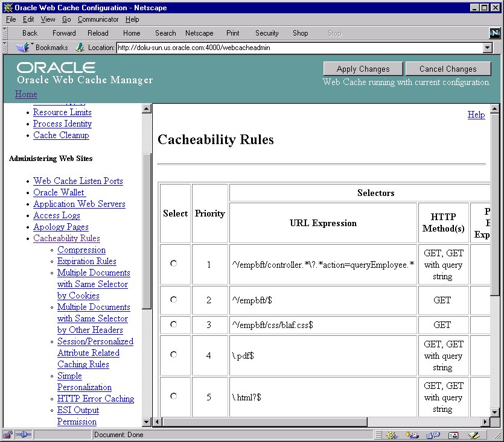The image size is (504, 442).
Task: Open the View menu
Action: tap(48, 19)
